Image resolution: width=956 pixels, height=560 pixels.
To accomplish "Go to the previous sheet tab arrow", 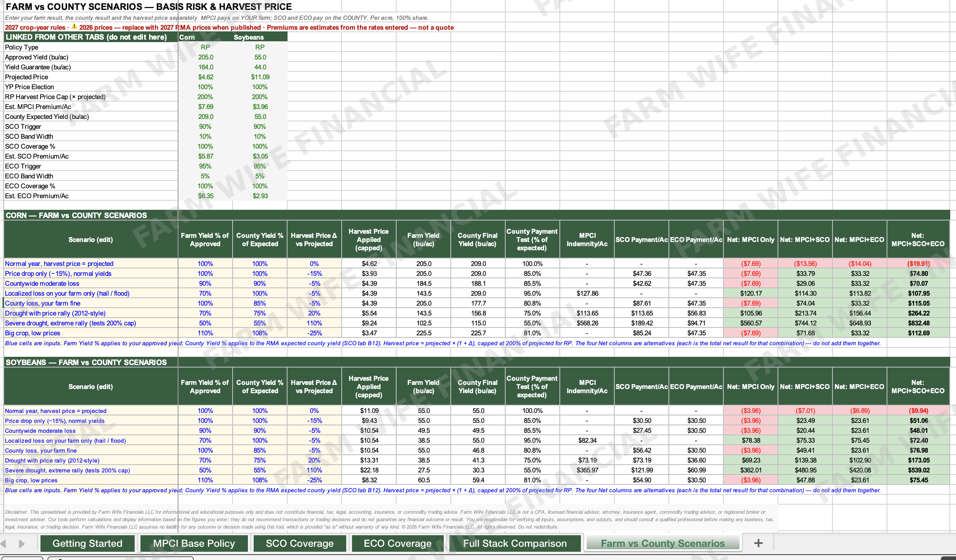I will (3, 544).
